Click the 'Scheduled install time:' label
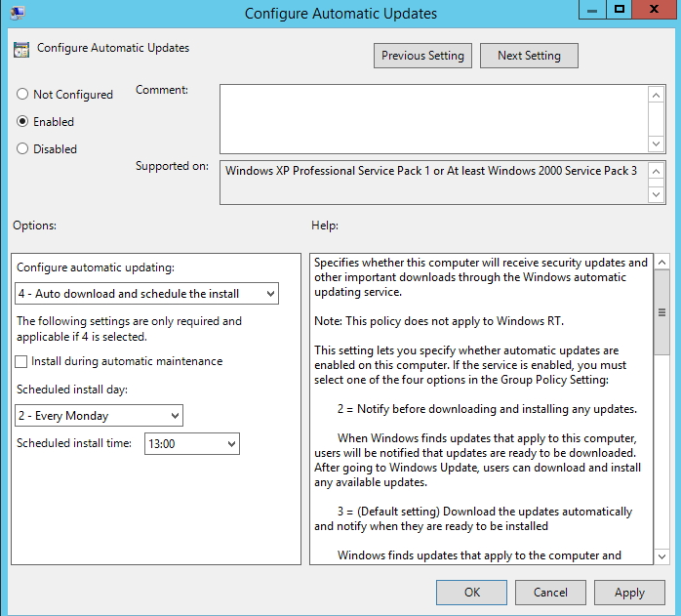Viewport: 681px width, 616px height. (74, 443)
